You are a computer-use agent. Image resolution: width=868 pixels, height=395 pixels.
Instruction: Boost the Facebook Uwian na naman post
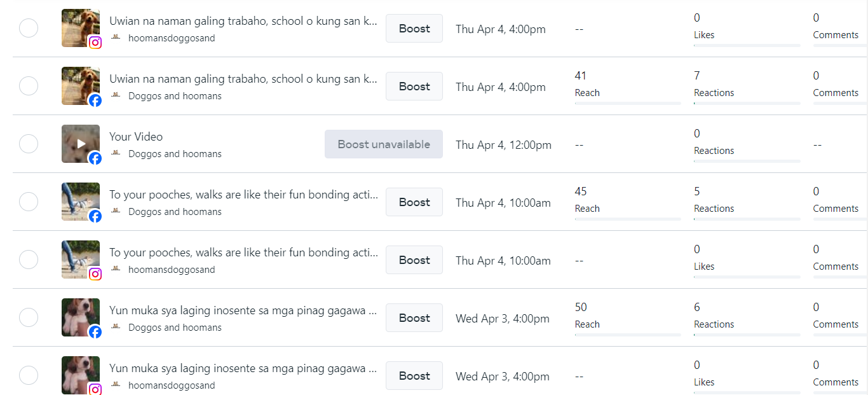click(414, 87)
